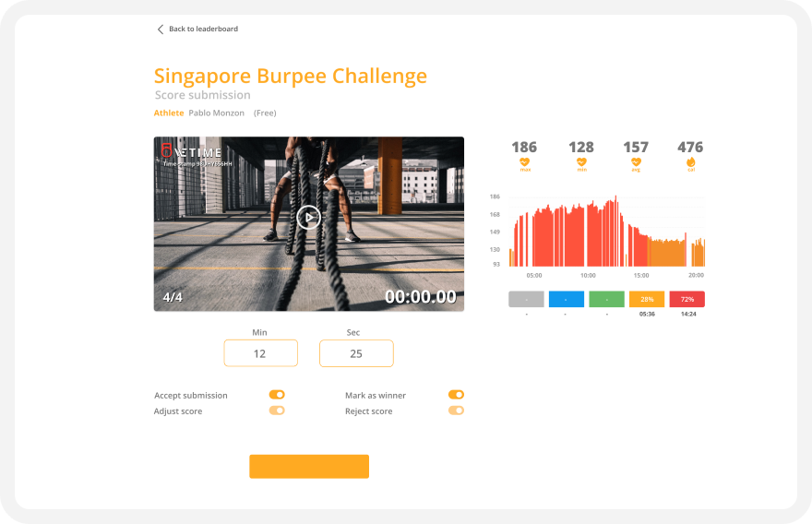Select the red 72% zone swatch

(x=687, y=299)
